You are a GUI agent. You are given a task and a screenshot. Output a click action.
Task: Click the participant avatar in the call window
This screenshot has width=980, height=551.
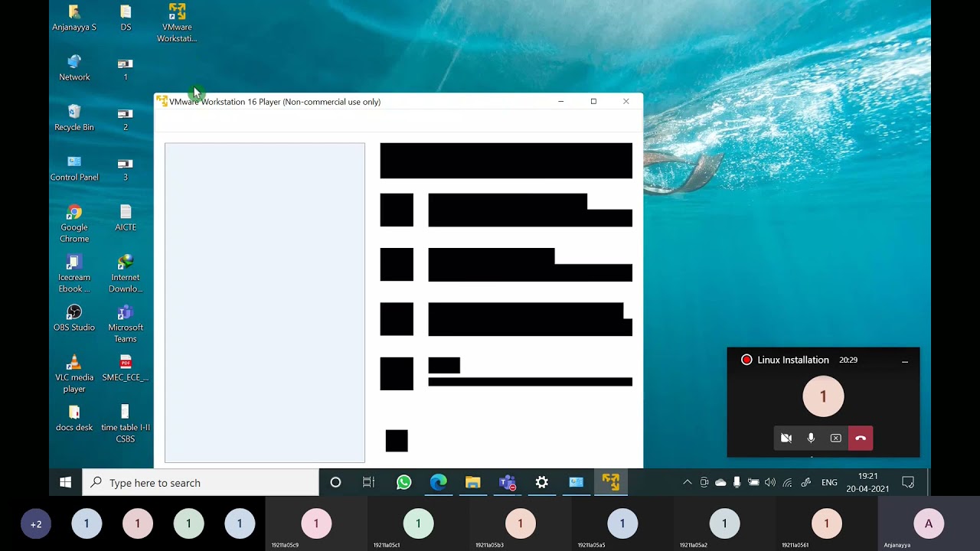point(823,396)
